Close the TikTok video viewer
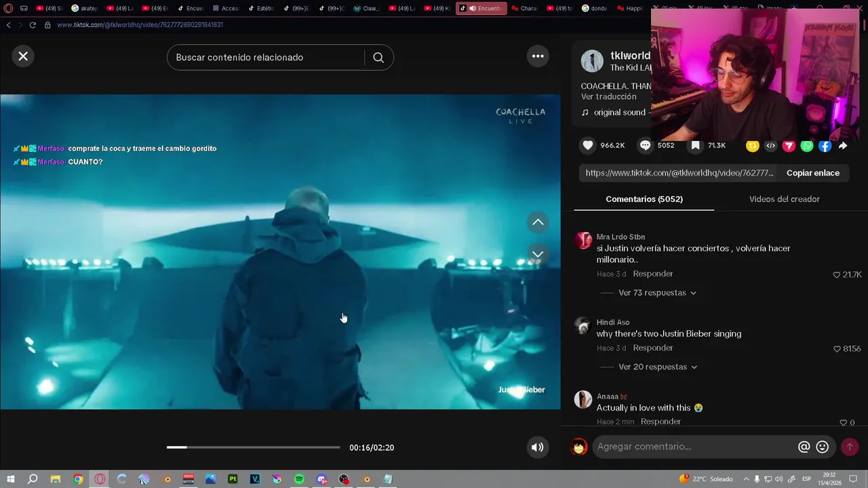This screenshot has width=868, height=488. [x=23, y=56]
